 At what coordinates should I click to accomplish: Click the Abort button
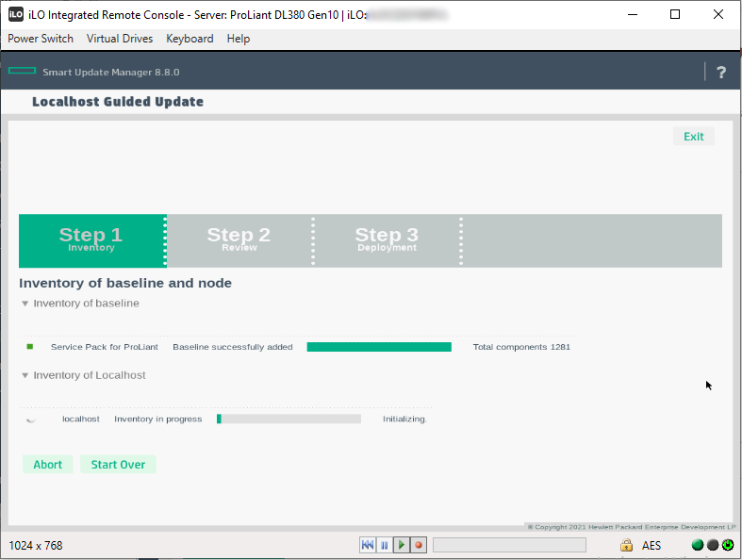pos(48,465)
